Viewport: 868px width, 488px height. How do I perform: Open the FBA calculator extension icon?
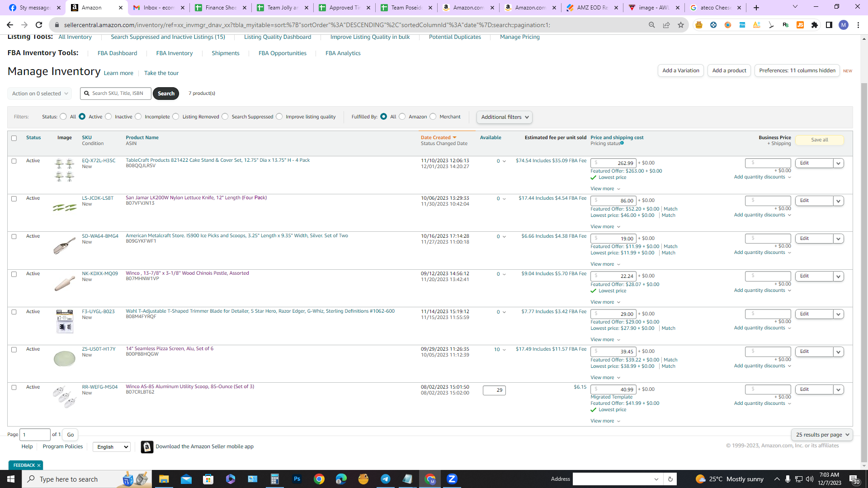(742, 25)
